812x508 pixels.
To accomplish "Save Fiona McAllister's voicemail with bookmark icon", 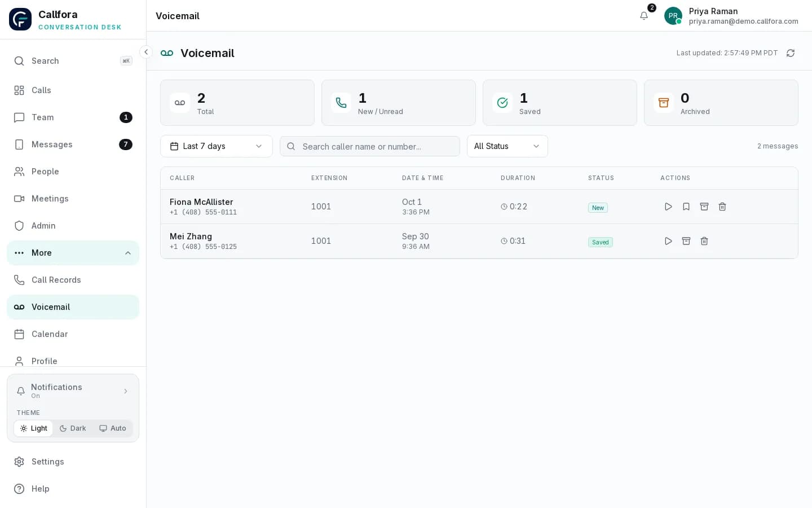I will click(686, 207).
